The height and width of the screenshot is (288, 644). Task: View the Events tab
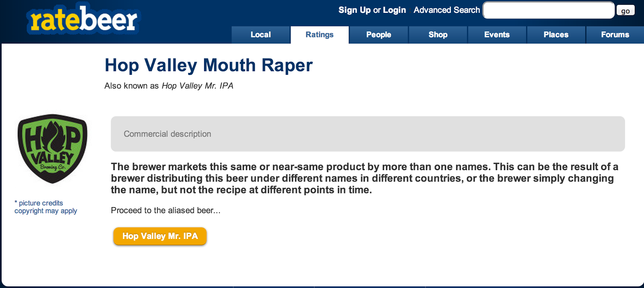(497, 35)
